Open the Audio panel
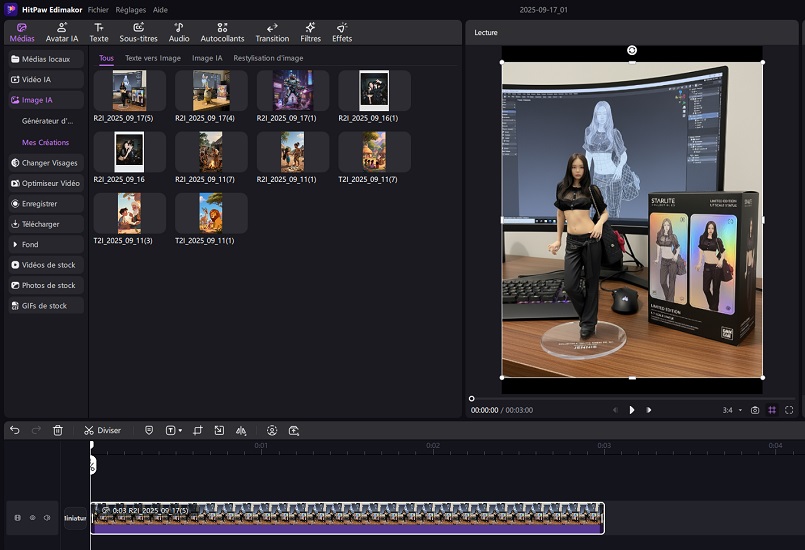805x550 pixels. point(179,32)
